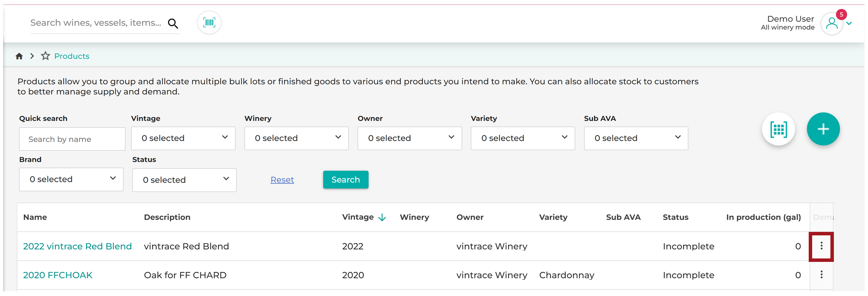868x296 pixels.
Task: Focus the Search by name quick search field
Action: [72, 140]
